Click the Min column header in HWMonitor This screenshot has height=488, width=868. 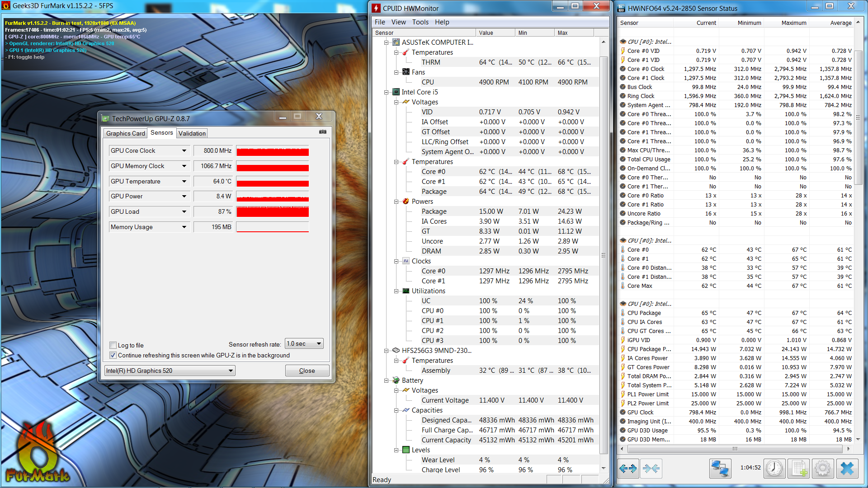coord(534,33)
